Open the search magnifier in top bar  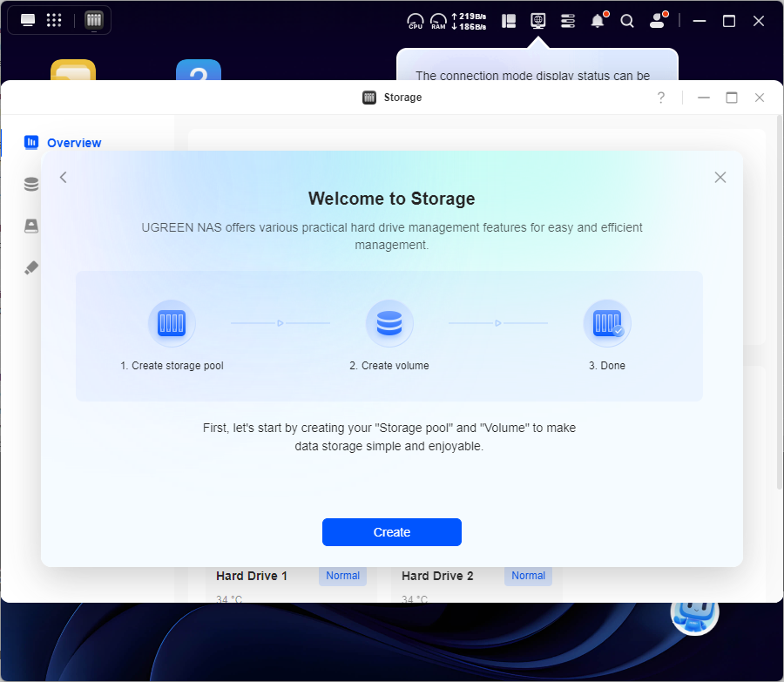coord(627,21)
